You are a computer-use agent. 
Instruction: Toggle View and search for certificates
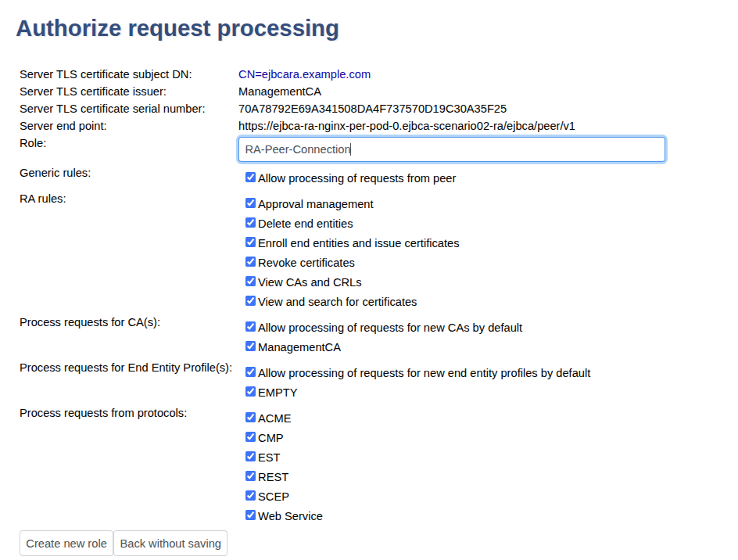(x=250, y=300)
